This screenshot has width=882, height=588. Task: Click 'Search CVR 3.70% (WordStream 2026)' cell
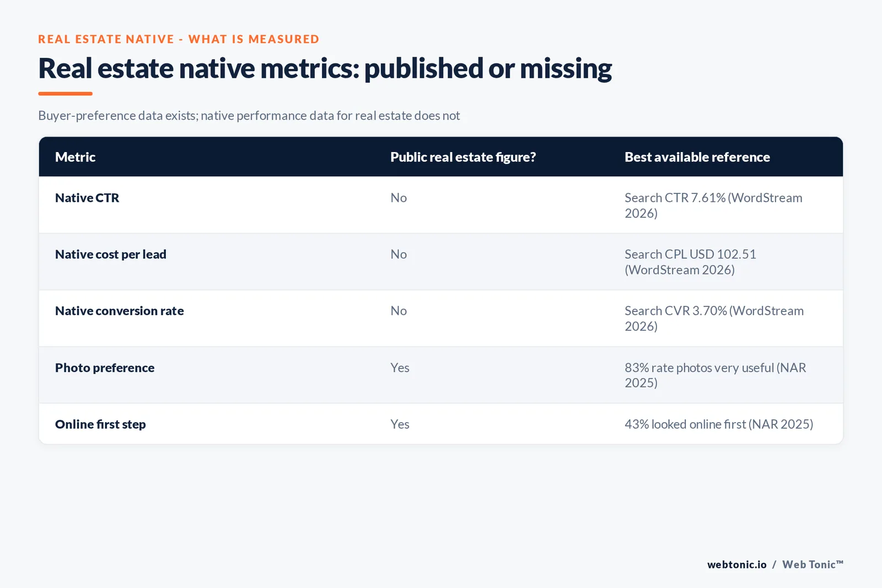pyautogui.click(x=714, y=319)
